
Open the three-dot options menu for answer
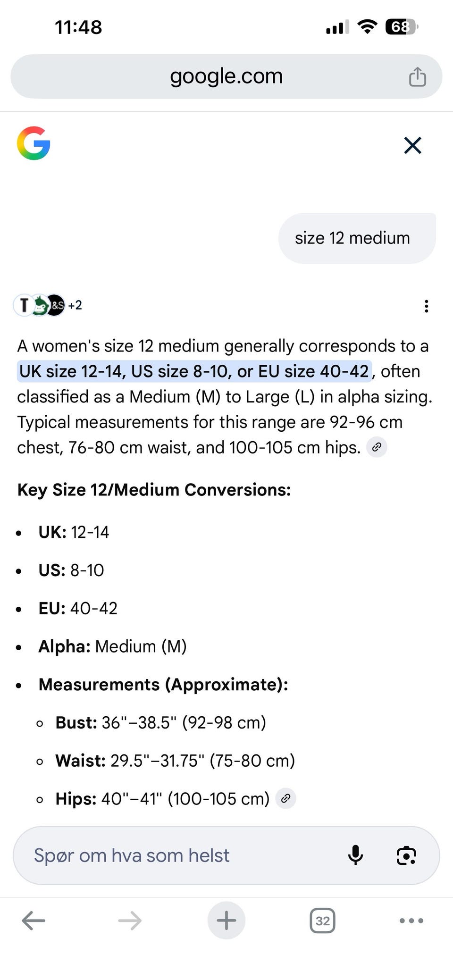pyautogui.click(x=426, y=306)
